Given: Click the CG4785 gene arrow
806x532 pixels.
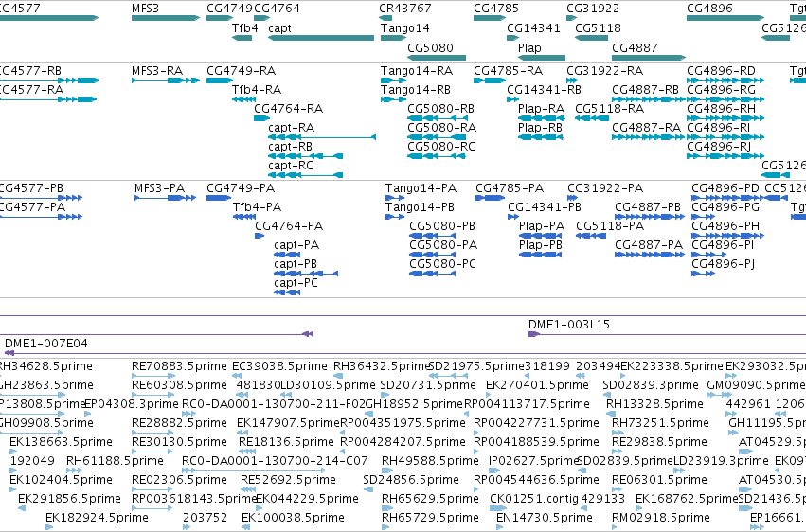Looking at the screenshot, I should pos(490,18).
